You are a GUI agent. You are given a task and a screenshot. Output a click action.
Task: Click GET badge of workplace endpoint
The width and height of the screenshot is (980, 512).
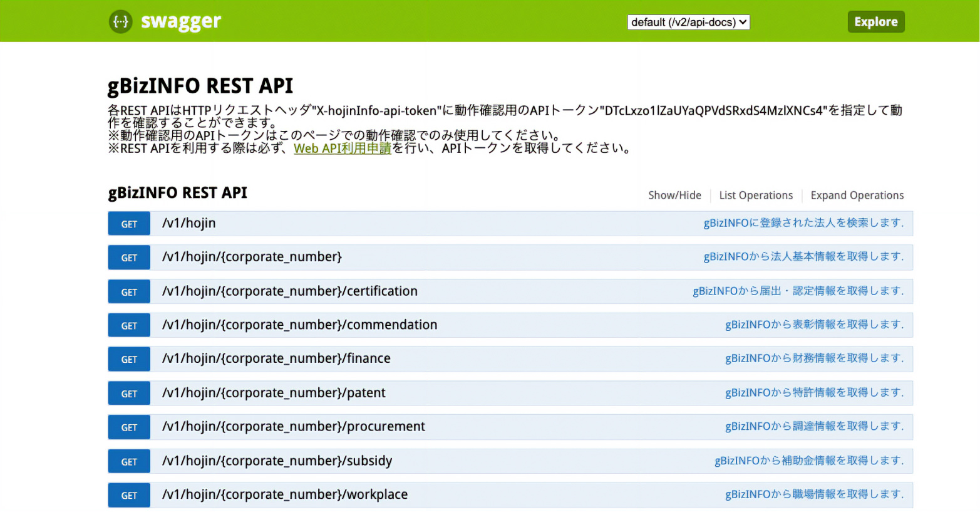129,495
